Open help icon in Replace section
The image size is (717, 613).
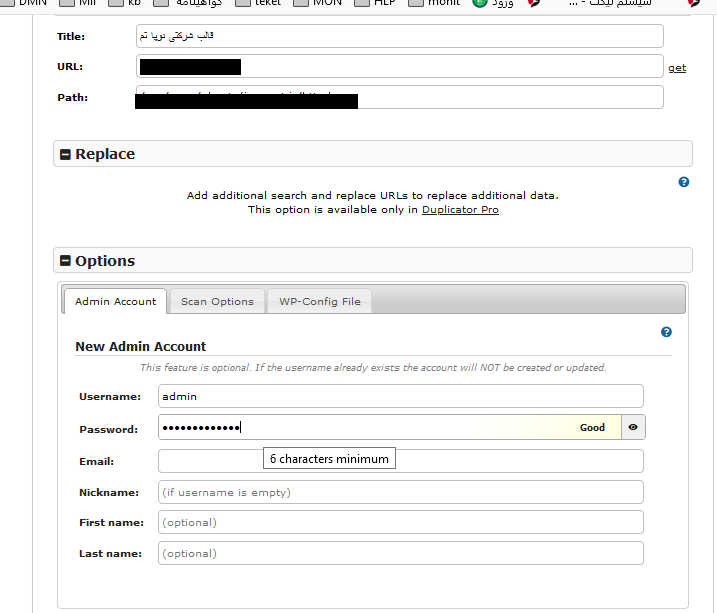click(x=684, y=182)
